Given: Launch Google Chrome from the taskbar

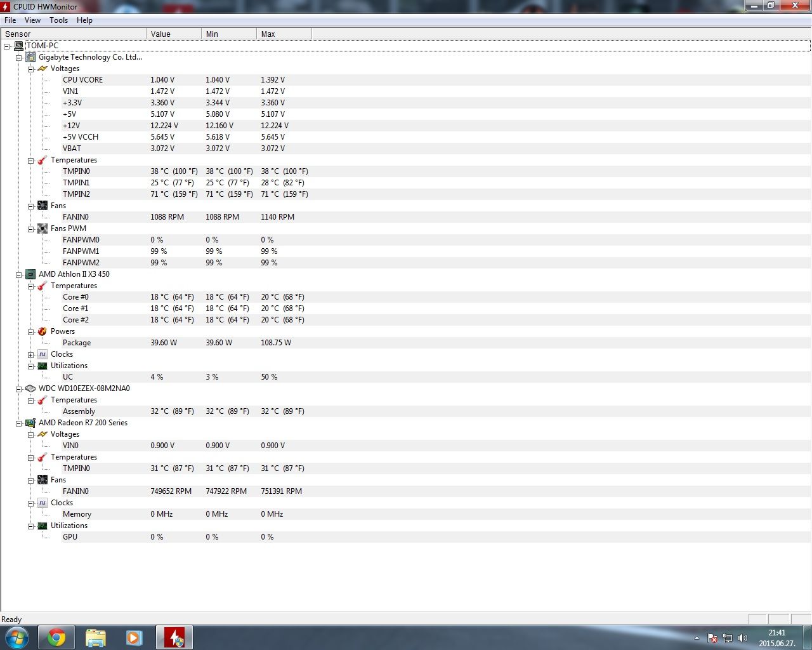Looking at the screenshot, I should (56, 637).
